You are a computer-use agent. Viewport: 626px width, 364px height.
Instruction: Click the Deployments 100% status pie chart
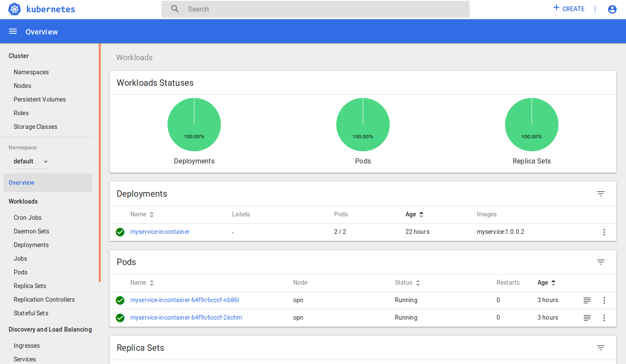pyautogui.click(x=194, y=125)
